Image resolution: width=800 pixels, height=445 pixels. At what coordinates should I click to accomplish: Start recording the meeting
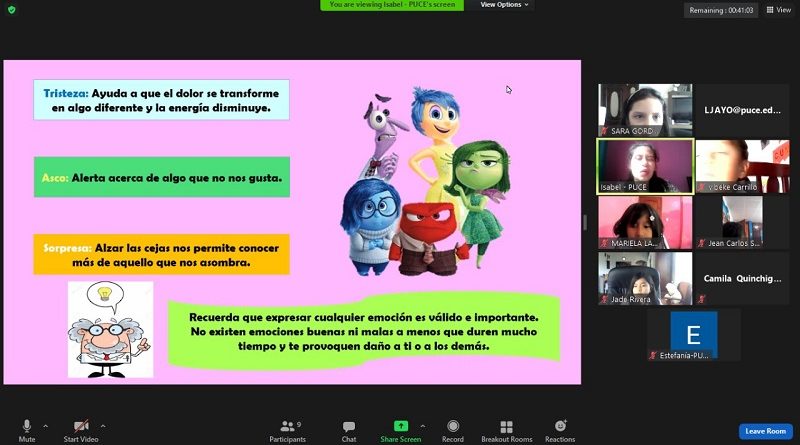[453, 431]
